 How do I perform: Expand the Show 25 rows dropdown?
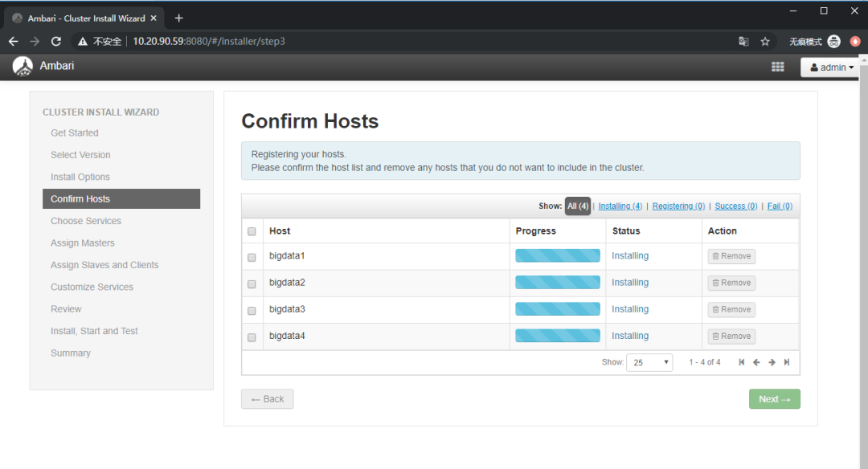[x=651, y=362]
